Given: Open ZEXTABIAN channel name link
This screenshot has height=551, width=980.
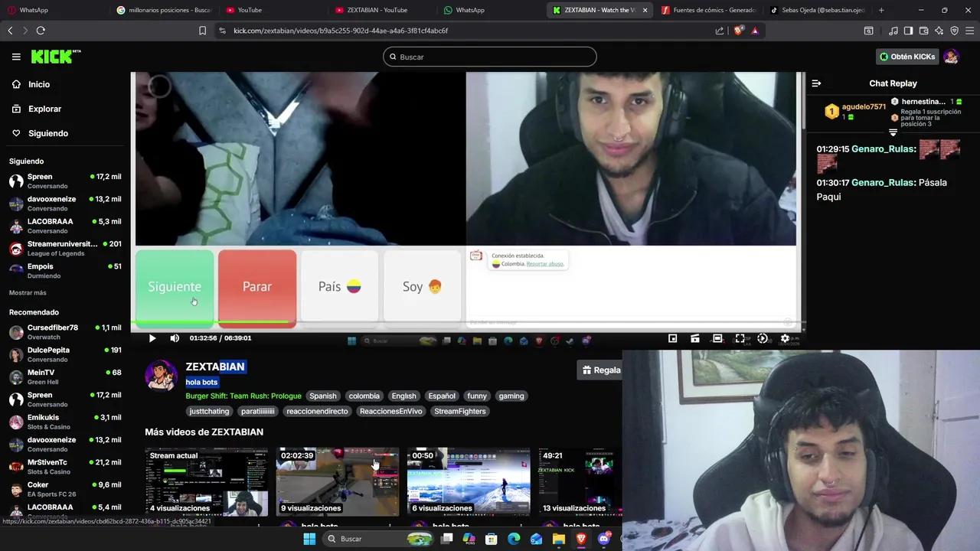Looking at the screenshot, I should [x=215, y=367].
